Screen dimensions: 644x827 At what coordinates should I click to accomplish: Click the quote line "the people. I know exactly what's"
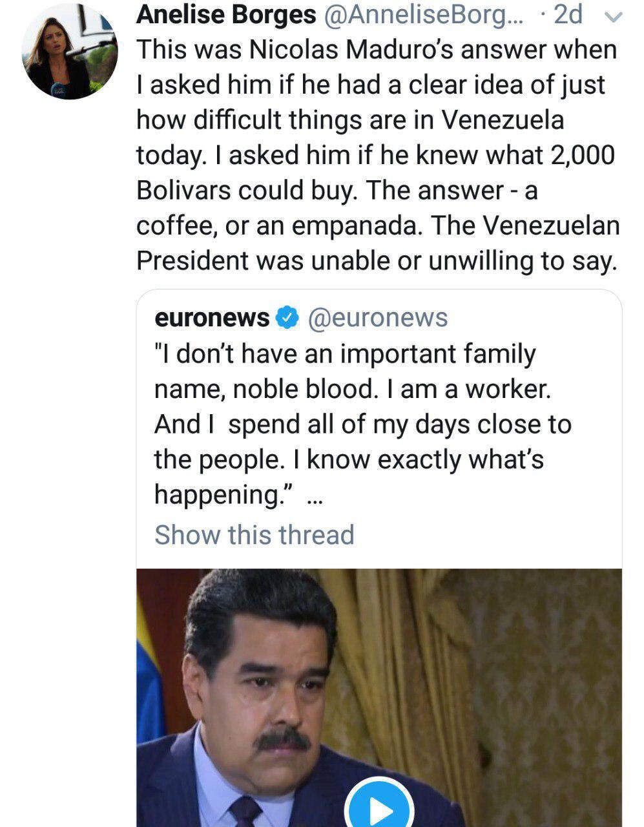(349, 459)
